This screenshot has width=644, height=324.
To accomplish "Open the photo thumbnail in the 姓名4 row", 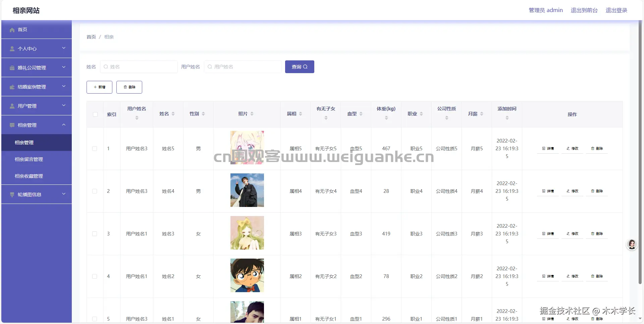I will pos(247,190).
